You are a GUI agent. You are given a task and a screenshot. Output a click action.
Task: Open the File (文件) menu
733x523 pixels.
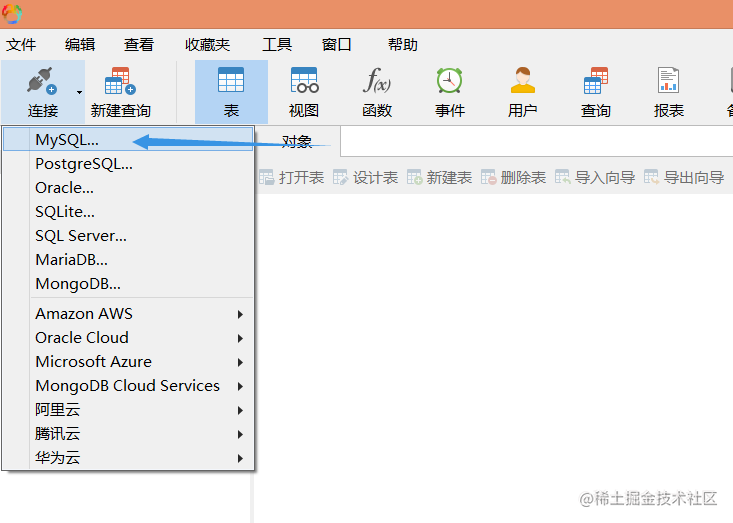coord(21,45)
